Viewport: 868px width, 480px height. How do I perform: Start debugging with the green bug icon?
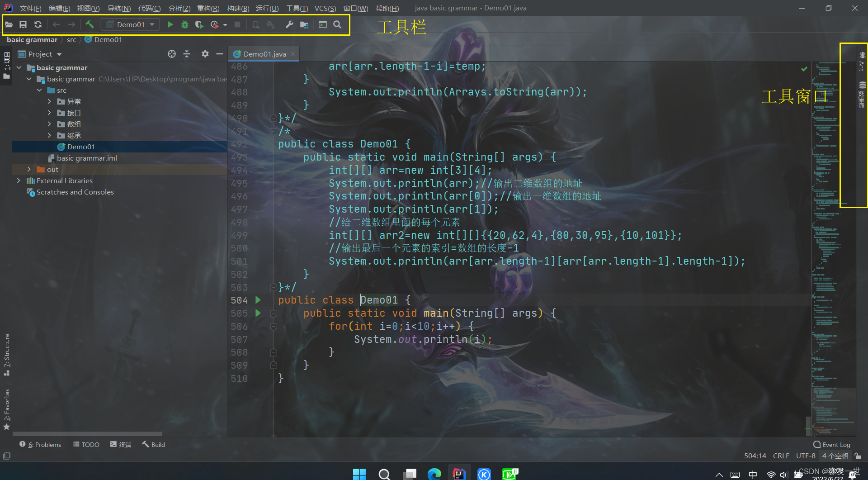184,24
